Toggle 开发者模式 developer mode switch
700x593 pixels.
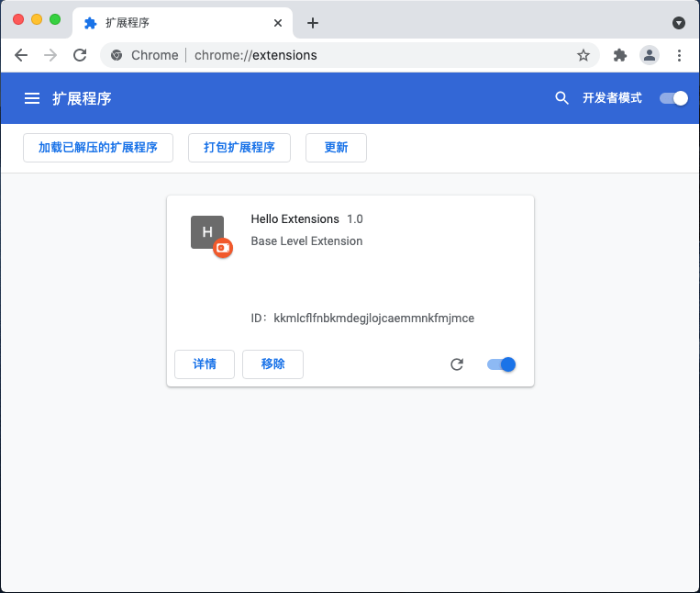tap(673, 98)
